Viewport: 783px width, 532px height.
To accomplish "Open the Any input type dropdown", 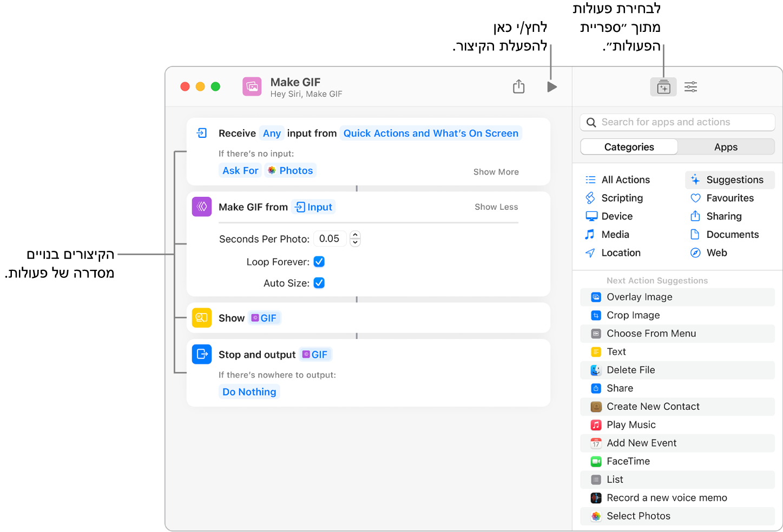I will [272, 133].
